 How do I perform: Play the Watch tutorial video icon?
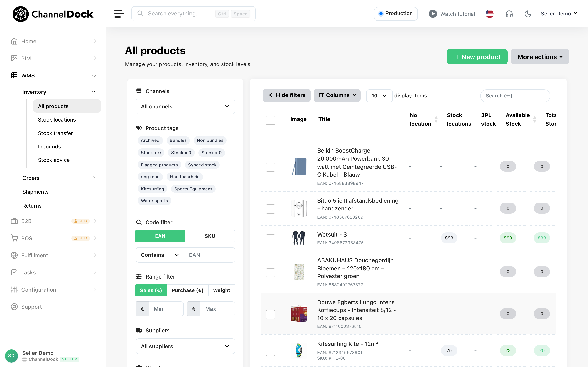point(433,14)
